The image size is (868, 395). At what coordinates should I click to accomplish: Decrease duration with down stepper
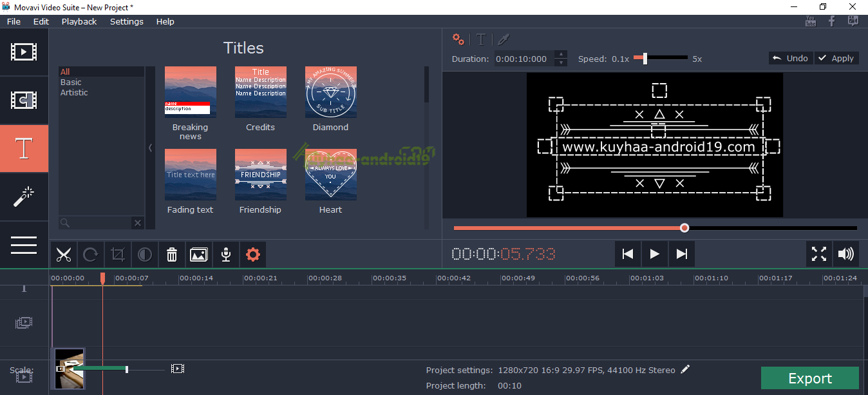pos(561,63)
